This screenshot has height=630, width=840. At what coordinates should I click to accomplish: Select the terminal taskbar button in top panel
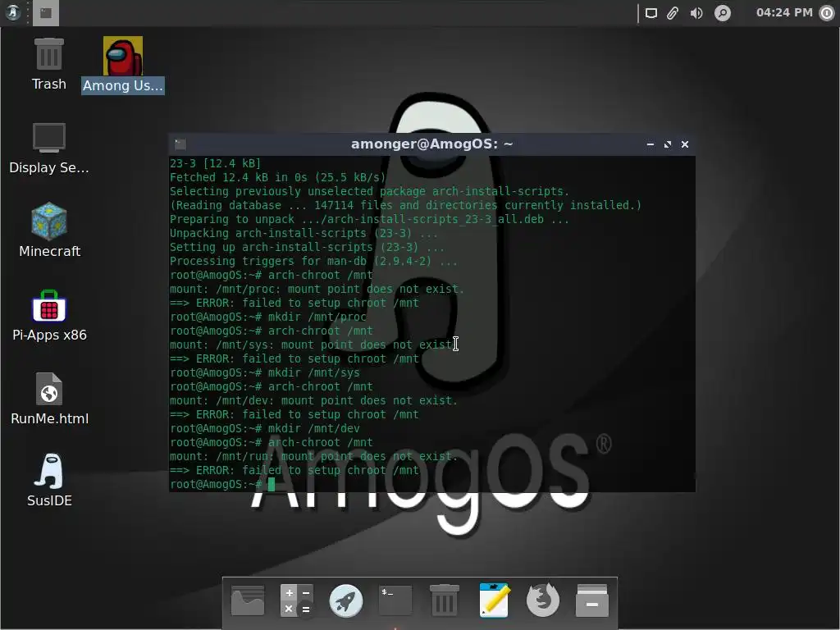click(x=46, y=13)
